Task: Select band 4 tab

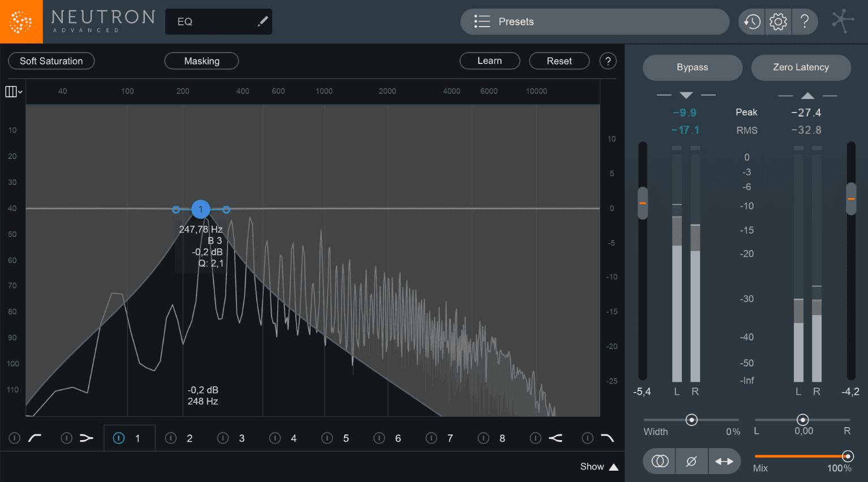Action: click(294, 438)
